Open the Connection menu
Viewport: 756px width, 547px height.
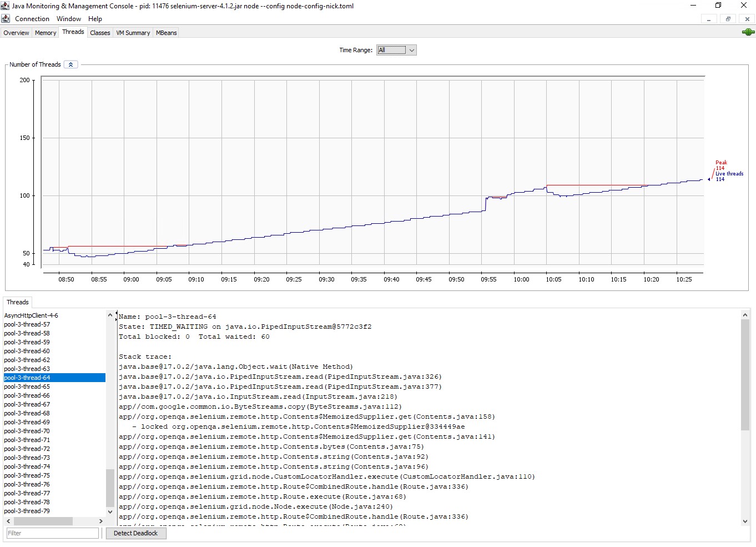tap(32, 18)
